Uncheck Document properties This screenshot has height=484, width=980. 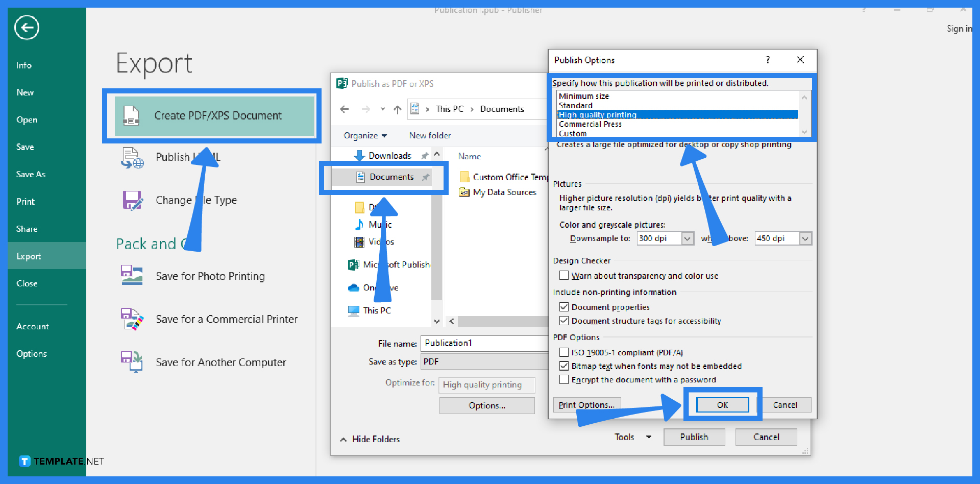coord(563,306)
